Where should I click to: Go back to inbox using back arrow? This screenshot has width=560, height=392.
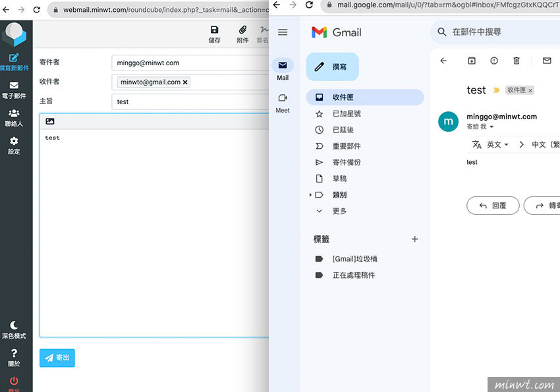point(443,61)
